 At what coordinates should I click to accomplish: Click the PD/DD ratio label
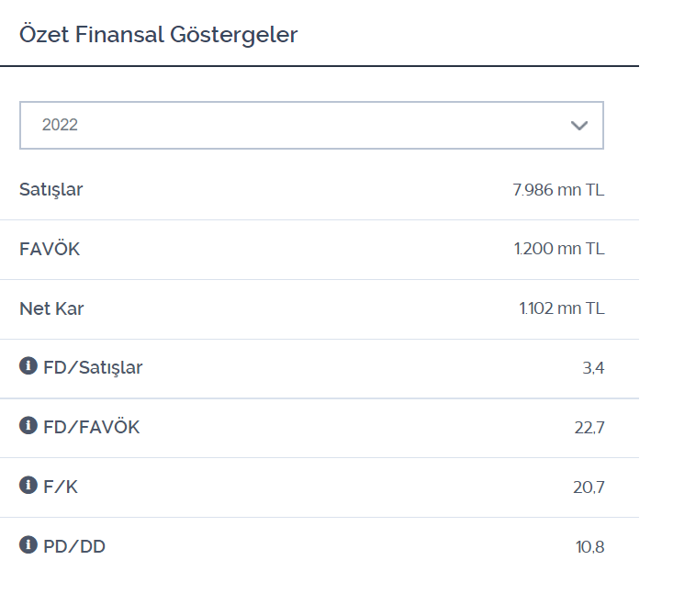74,546
